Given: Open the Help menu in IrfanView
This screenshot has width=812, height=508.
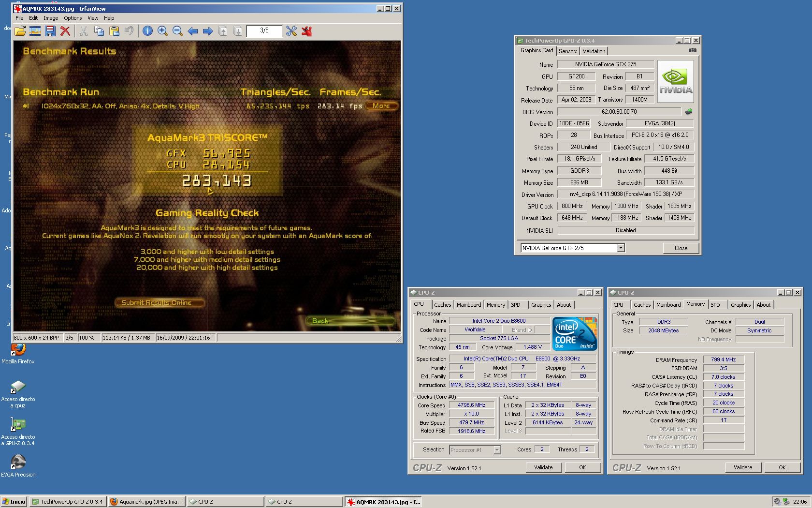Looking at the screenshot, I should (109, 18).
